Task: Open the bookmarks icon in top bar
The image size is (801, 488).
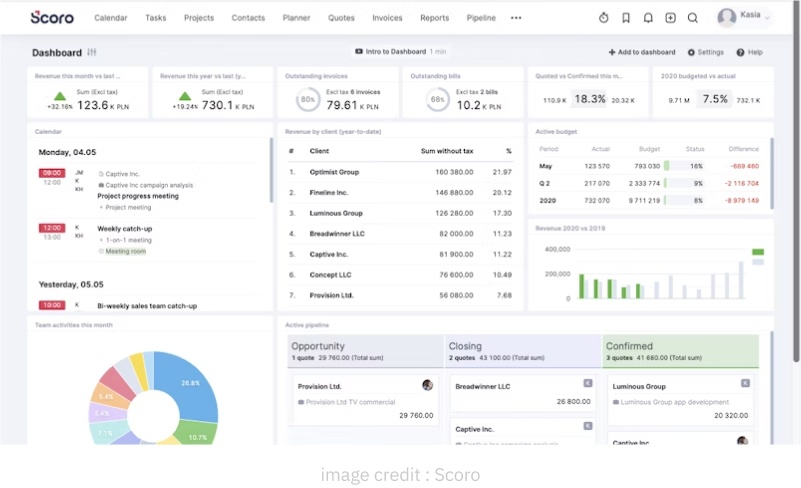Action: coord(626,18)
